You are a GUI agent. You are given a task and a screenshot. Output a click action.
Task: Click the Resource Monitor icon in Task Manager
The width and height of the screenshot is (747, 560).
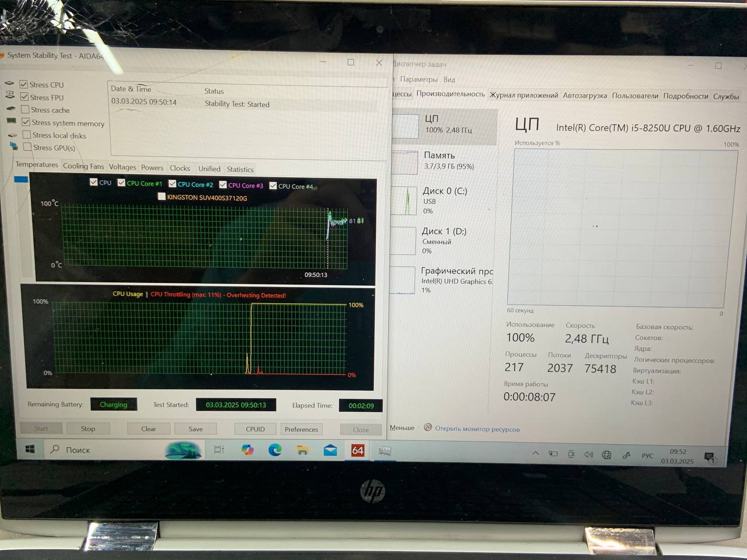(x=428, y=428)
